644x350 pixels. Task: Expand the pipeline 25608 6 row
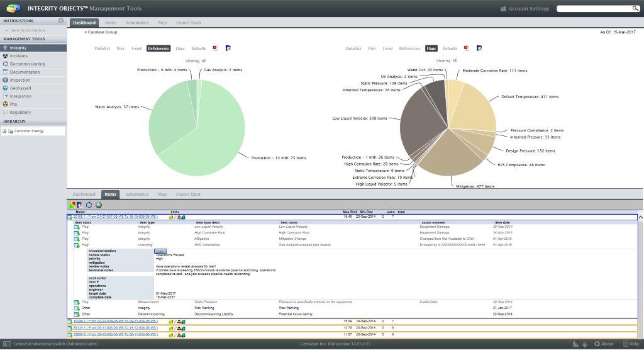(70, 335)
